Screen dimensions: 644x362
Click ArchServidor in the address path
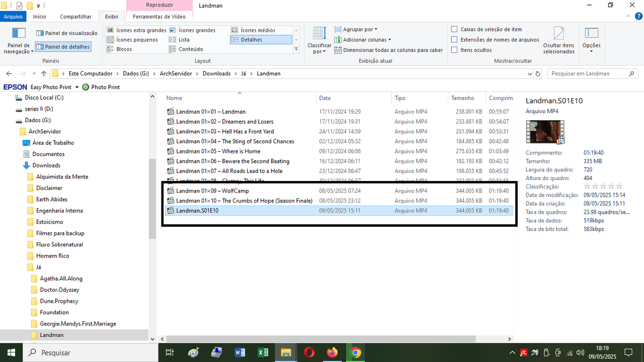click(x=176, y=73)
